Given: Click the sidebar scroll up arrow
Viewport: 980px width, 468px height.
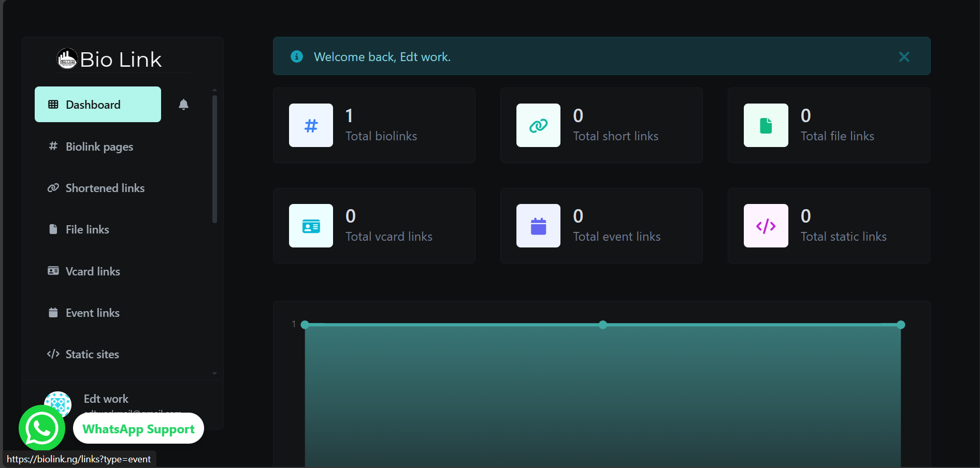Looking at the screenshot, I should click(214, 90).
